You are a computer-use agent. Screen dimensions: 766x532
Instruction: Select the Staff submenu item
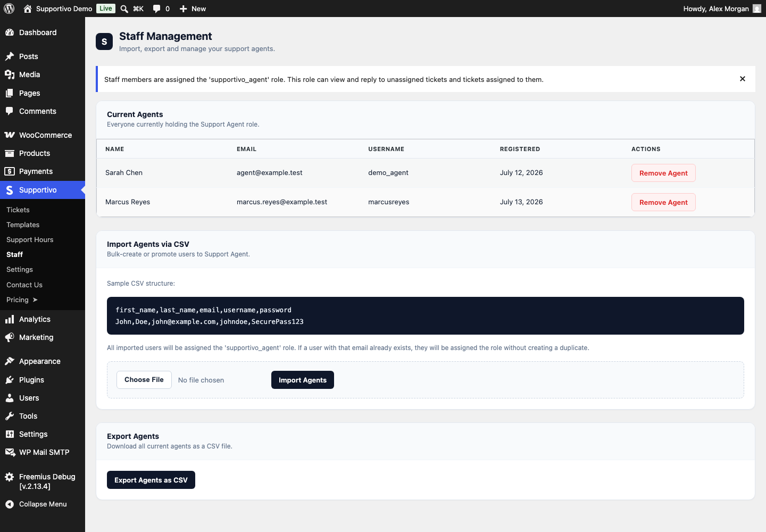[15, 255]
